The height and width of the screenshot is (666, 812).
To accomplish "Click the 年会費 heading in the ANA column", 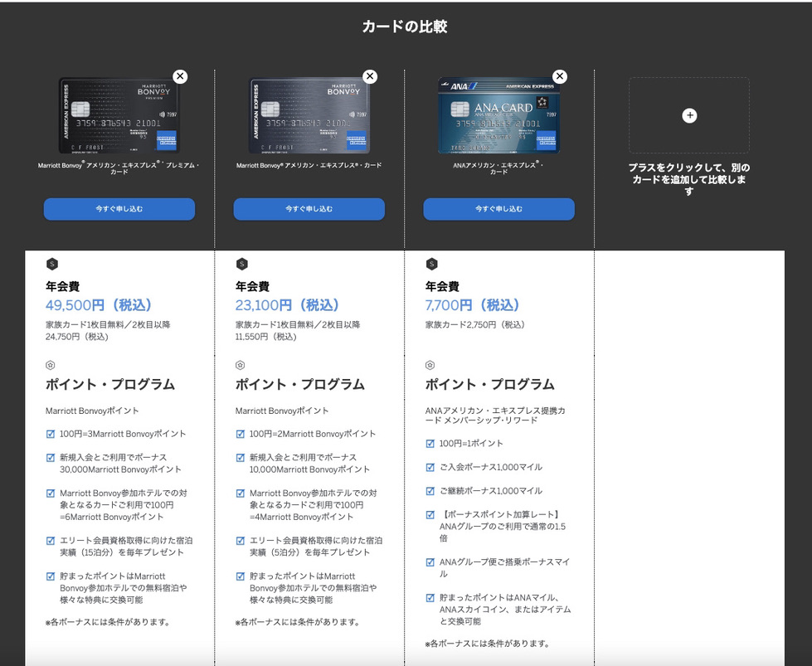I will coord(442,286).
